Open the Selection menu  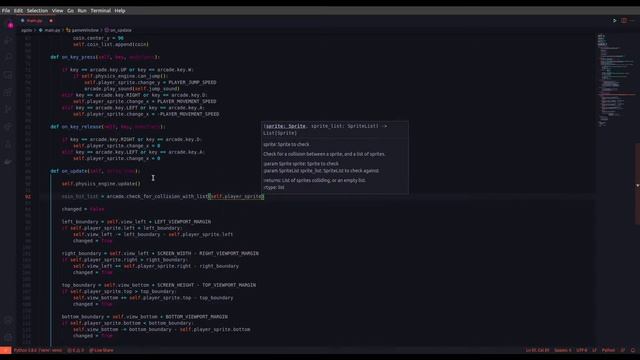tap(38, 11)
